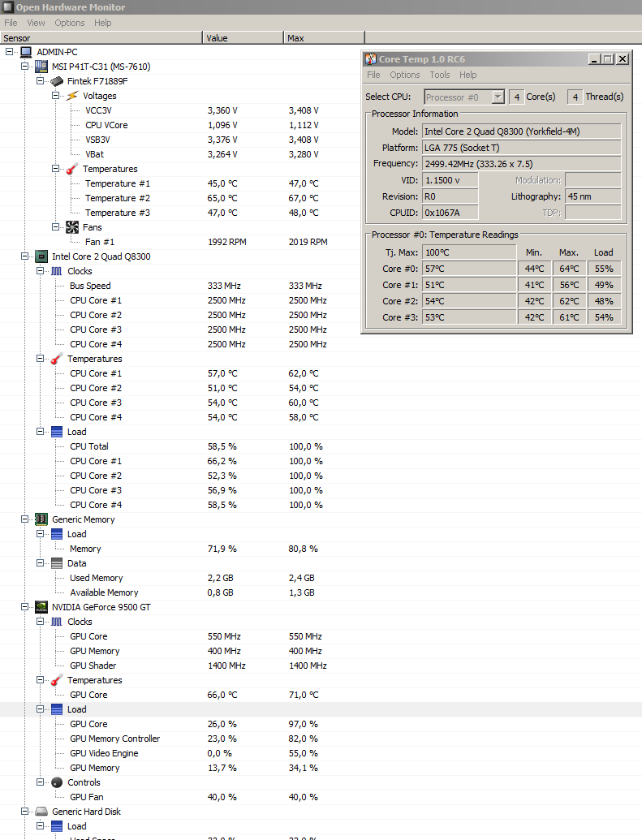This screenshot has width=642, height=840.
Task: Minimize the Core Temp window
Action: click(x=594, y=59)
